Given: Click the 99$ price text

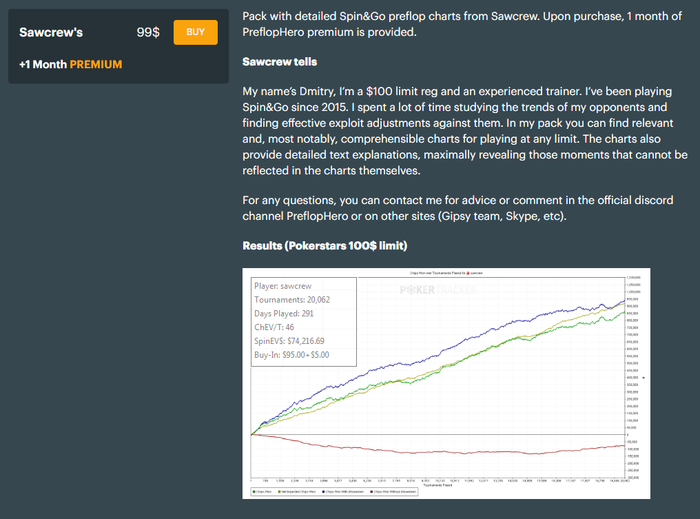Looking at the screenshot, I should 148,32.
